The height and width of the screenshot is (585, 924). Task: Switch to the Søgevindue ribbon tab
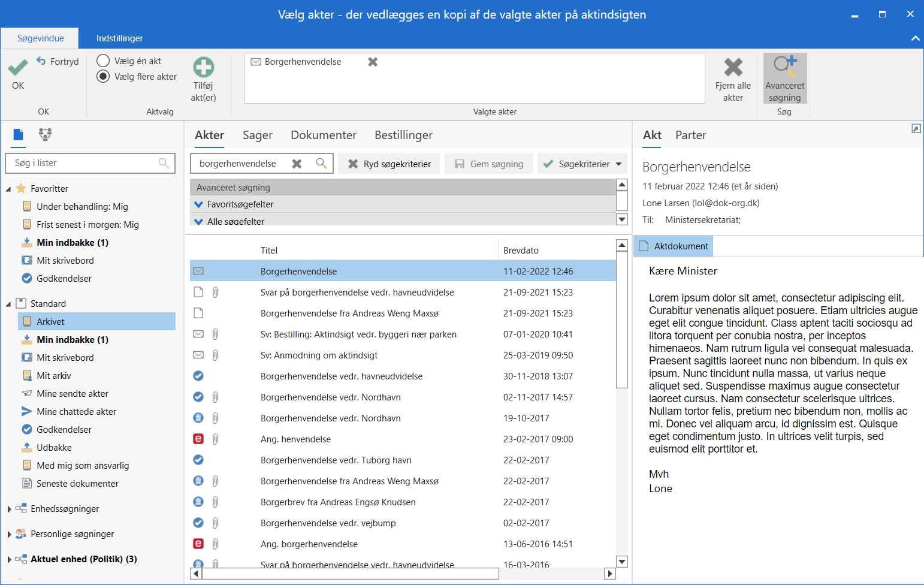click(40, 38)
